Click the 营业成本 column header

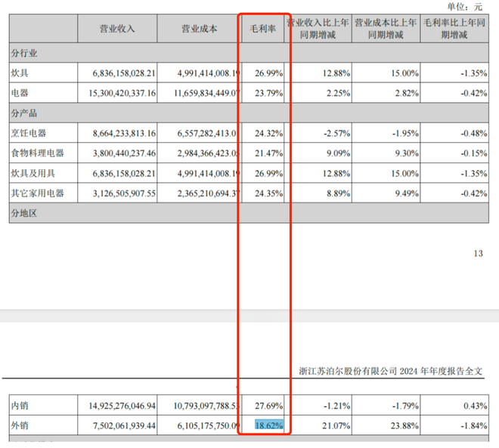click(199, 29)
